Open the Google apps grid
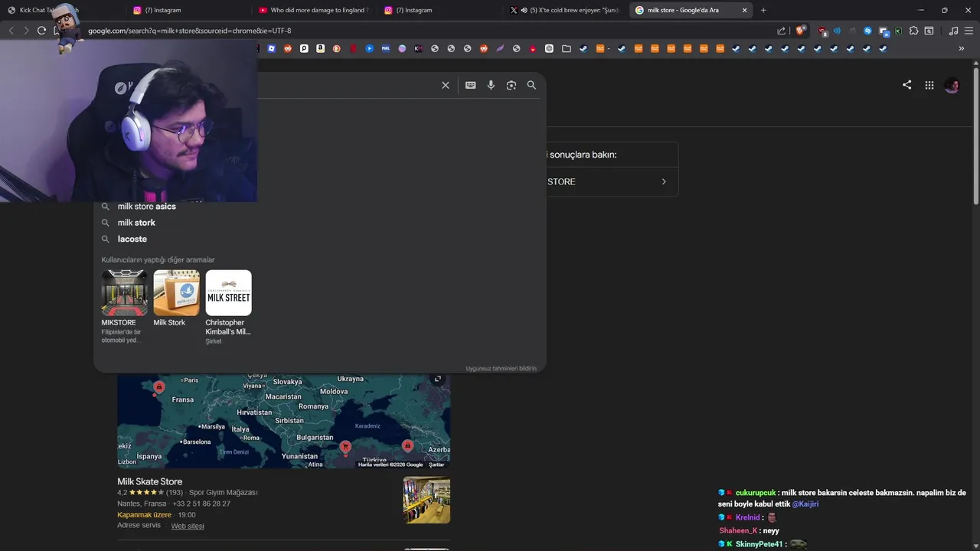This screenshot has height=551, width=980. point(929,85)
